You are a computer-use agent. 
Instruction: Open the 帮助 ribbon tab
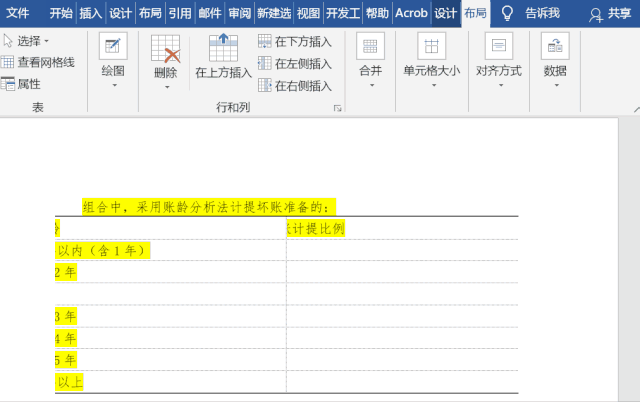click(377, 13)
